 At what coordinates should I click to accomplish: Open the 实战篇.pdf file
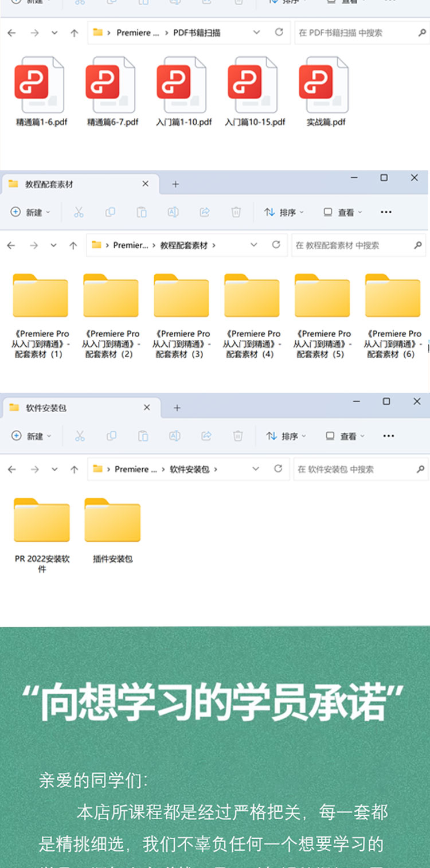click(x=326, y=92)
